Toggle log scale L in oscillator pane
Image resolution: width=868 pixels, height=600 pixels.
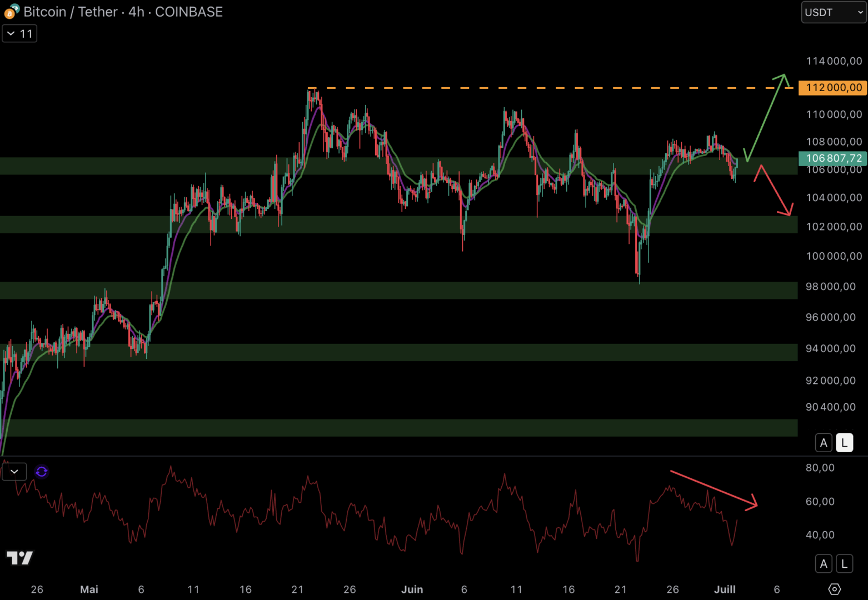pyautogui.click(x=844, y=564)
